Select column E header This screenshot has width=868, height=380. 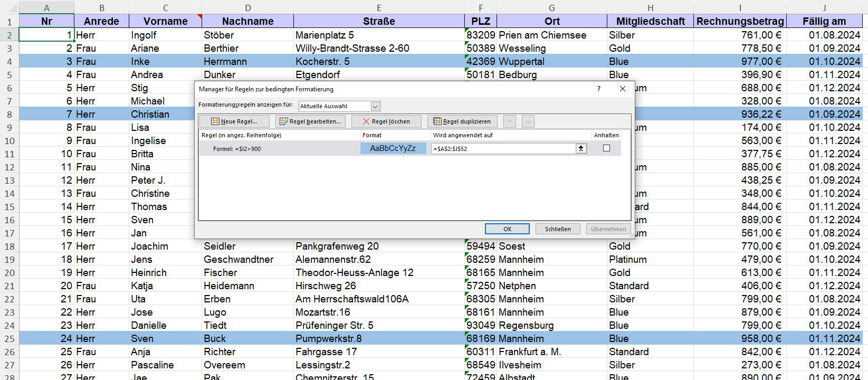379,7
